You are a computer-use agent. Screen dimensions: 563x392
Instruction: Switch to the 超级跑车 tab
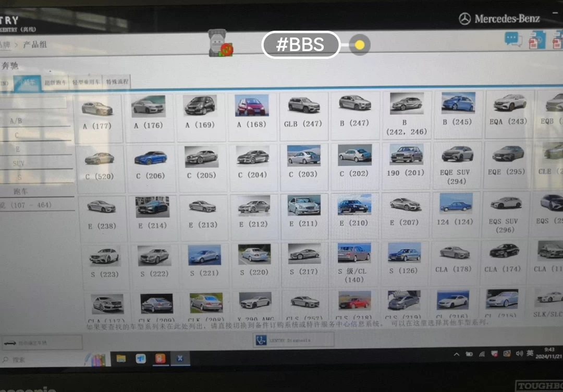pos(56,82)
